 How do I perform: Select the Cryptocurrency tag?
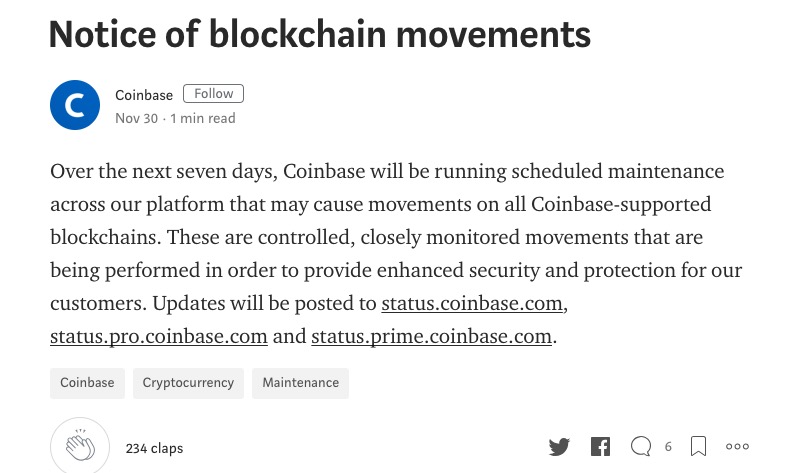[x=188, y=383]
